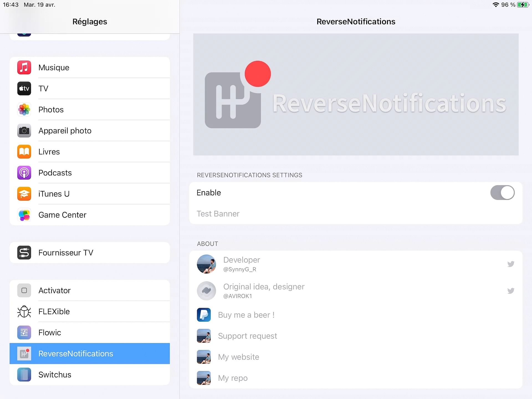The width and height of the screenshot is (532, 399).
Task: Check the battery status icon
Action: (523, 5)
